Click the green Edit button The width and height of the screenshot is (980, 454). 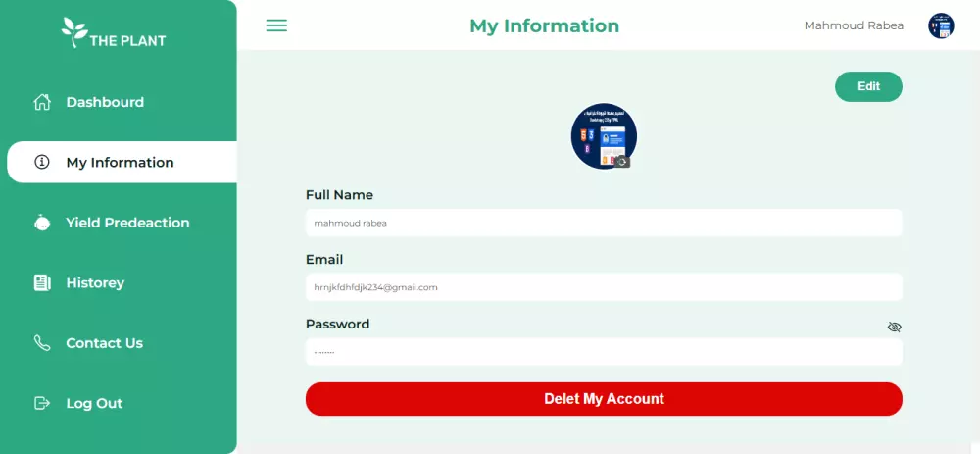point(868,87)
